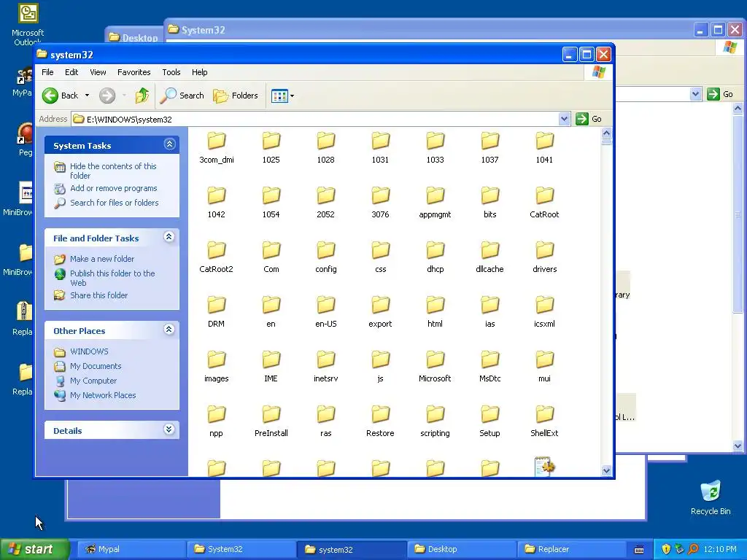Select the scripting folder
747x560 pixels.
coord(435,421)
